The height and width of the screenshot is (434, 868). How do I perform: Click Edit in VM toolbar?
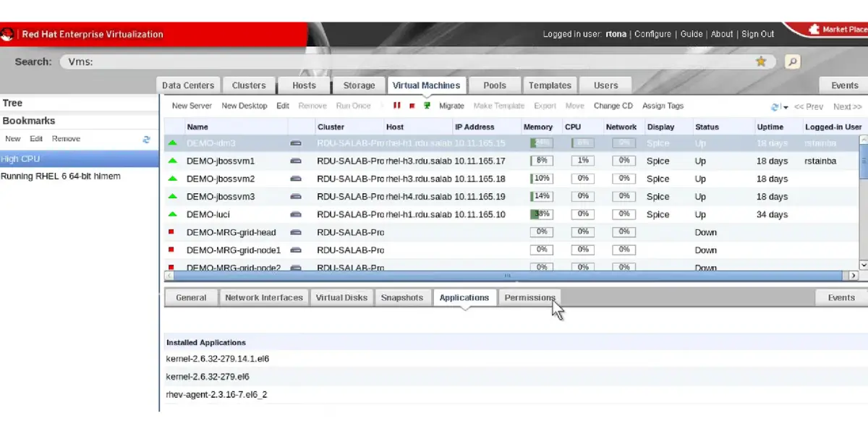point(283,106)
